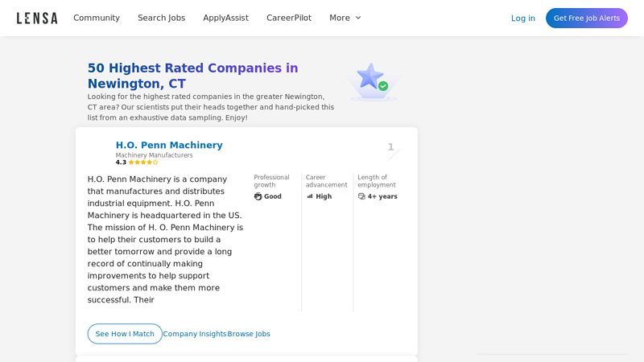
Task: Click the '4+ years' value
Action: [x=382, y=196]
